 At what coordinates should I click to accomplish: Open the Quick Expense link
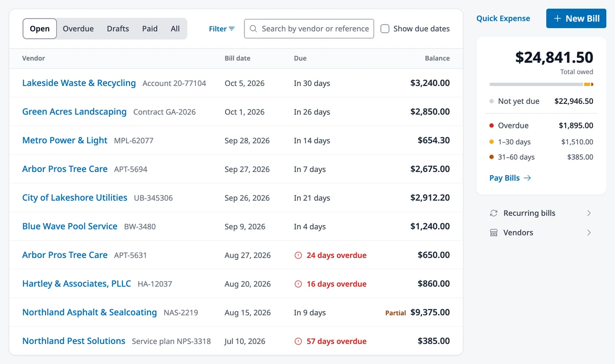[x=503, y=18]
